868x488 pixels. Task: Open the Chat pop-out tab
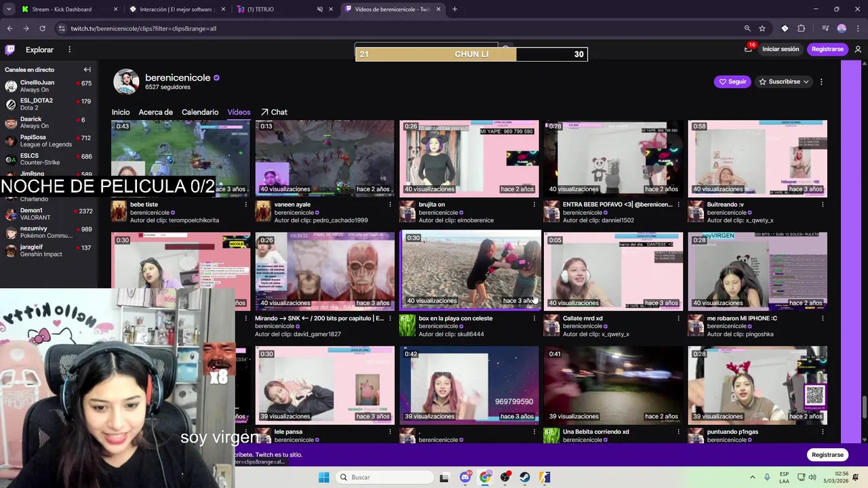[274, 113]
